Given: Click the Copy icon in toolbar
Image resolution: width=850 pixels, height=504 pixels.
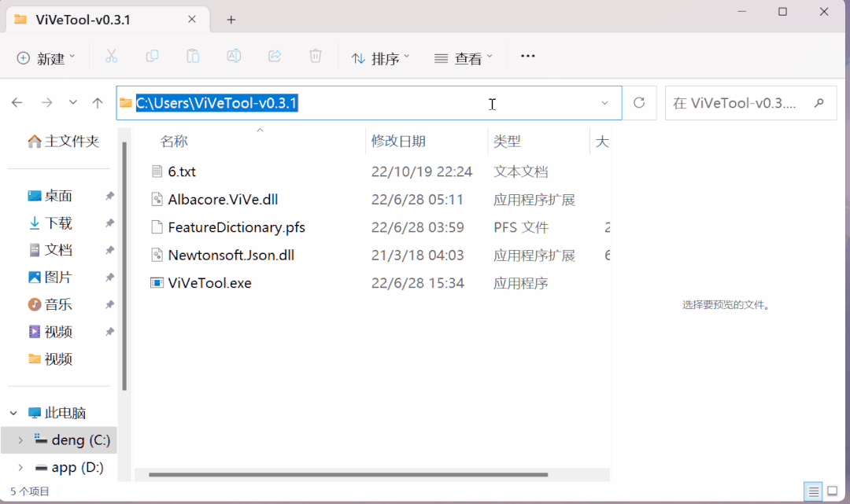Looking at the screenshot, I should click(x=153, y=57).
